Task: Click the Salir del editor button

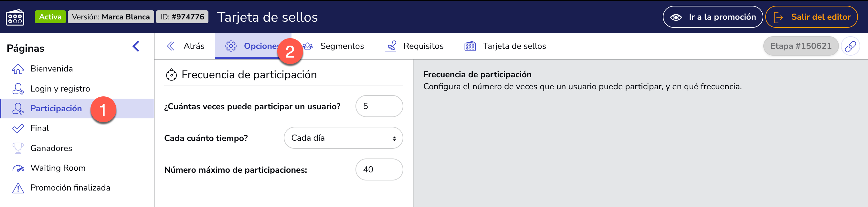Action: [811, 17]
